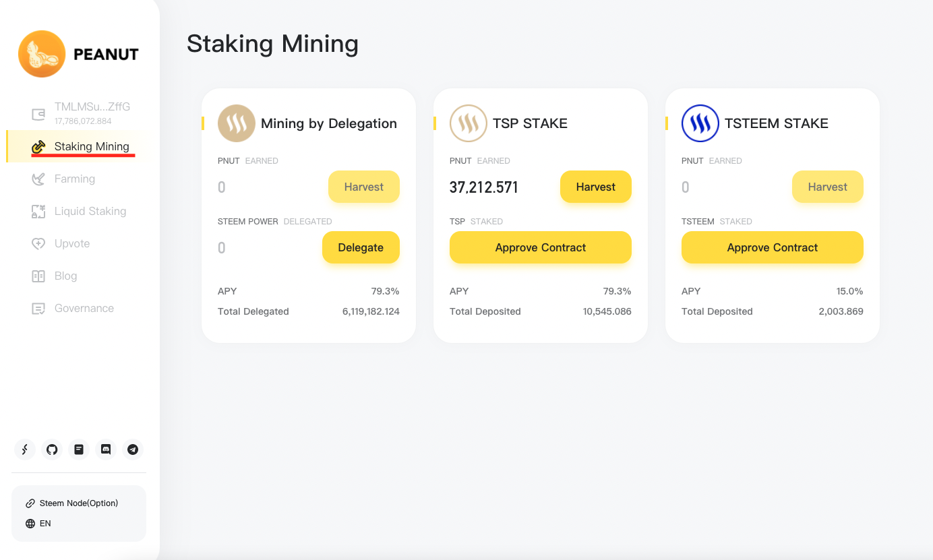Click the wallet icon beside the address
Image resolution: width=933 pixels, height=560 pixels.
pos(38,114)
